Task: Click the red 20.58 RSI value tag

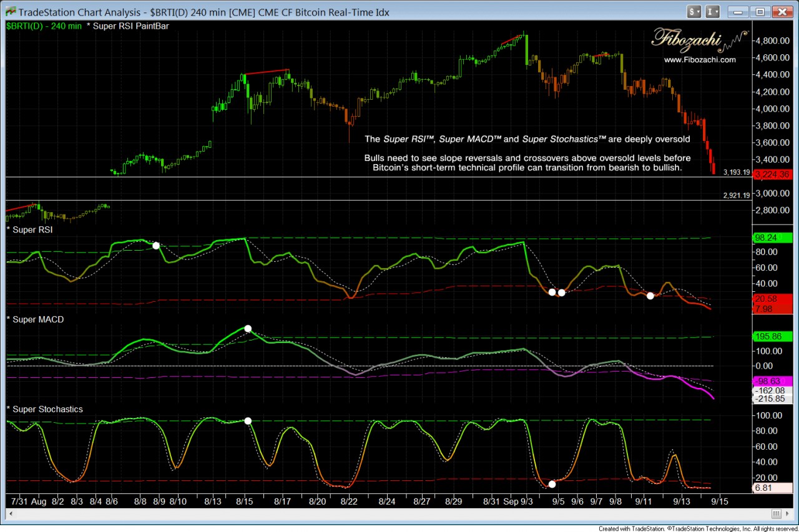Action: click(773, 299)
